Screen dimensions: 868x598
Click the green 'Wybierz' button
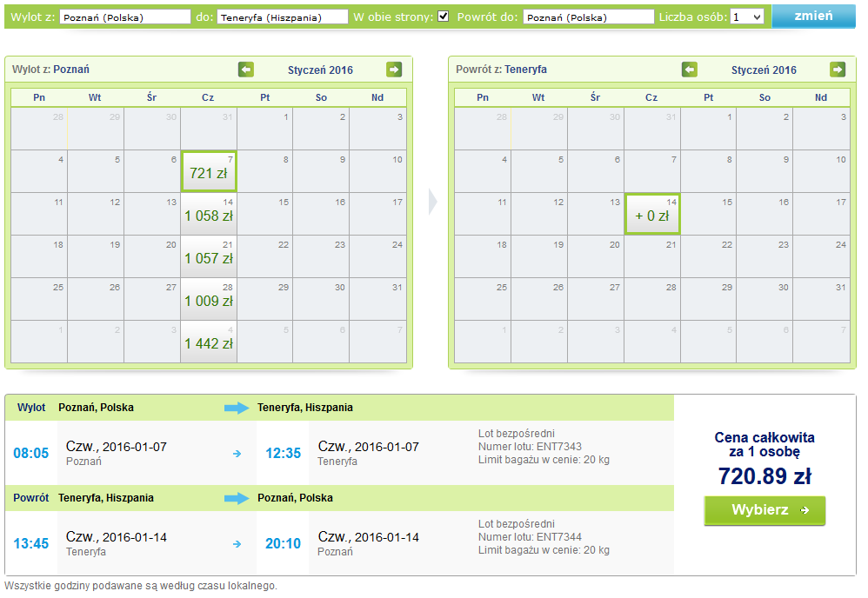tap(765, 510)
